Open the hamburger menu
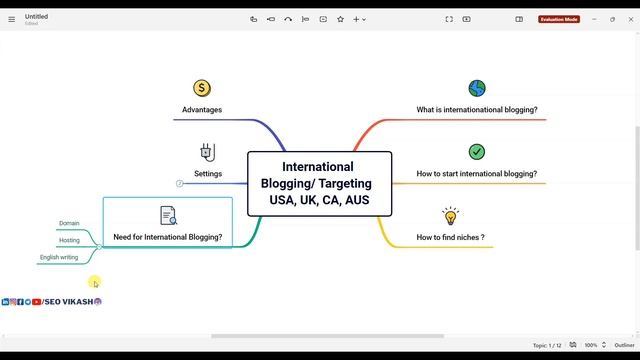Image resolution: width=640 pixels, height=360 pixels. (11, 19)
